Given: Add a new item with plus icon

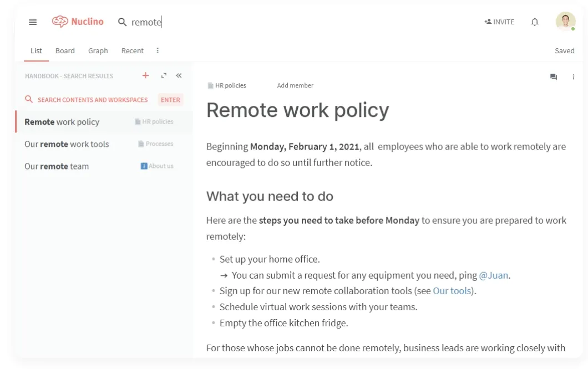Looking at the screenshot, I should [x=145, y=75].
